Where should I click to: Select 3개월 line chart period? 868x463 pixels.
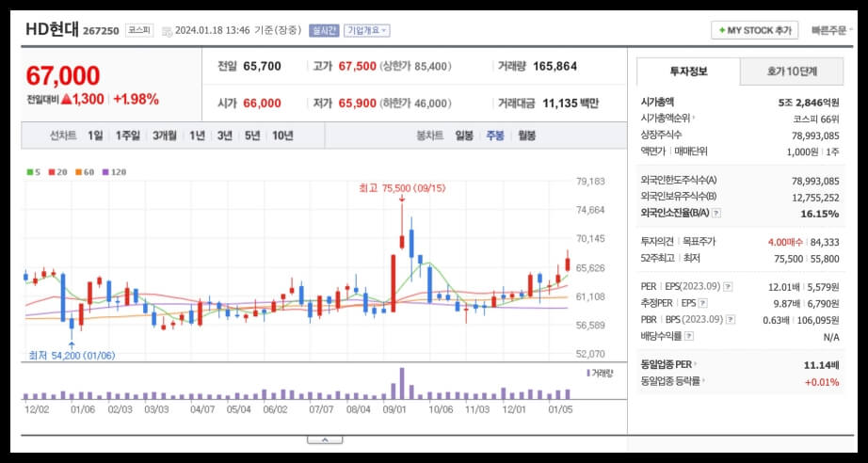pyautogui.click(x=165, y=136)
